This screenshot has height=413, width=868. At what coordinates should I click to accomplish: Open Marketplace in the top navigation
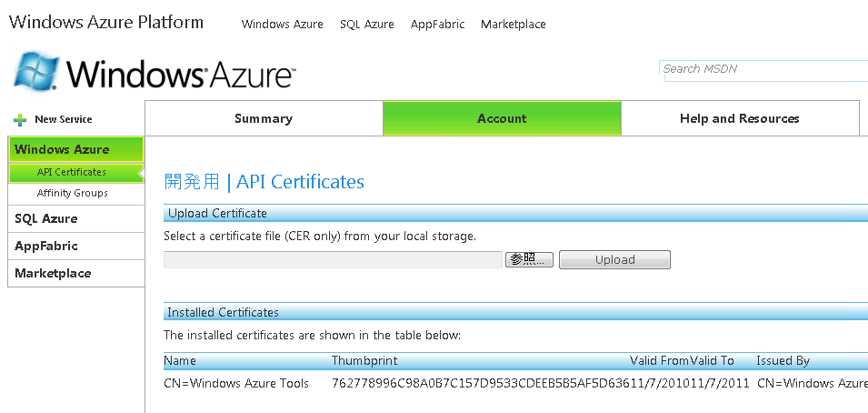click(x=514, y=25)
